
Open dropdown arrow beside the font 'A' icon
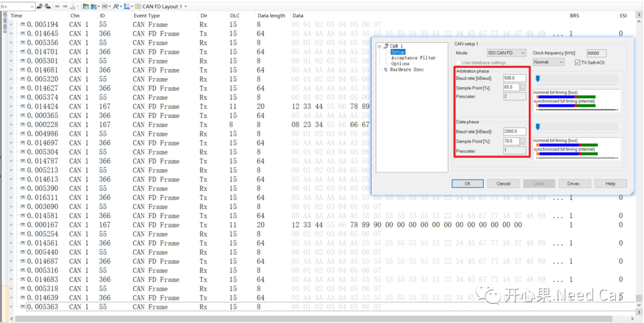coord(121,7)
